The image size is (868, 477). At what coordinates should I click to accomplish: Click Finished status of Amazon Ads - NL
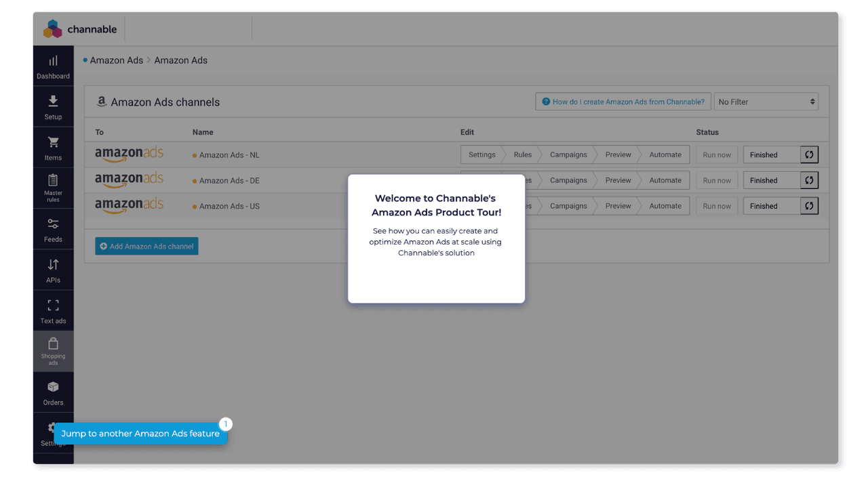coord(772,154)
